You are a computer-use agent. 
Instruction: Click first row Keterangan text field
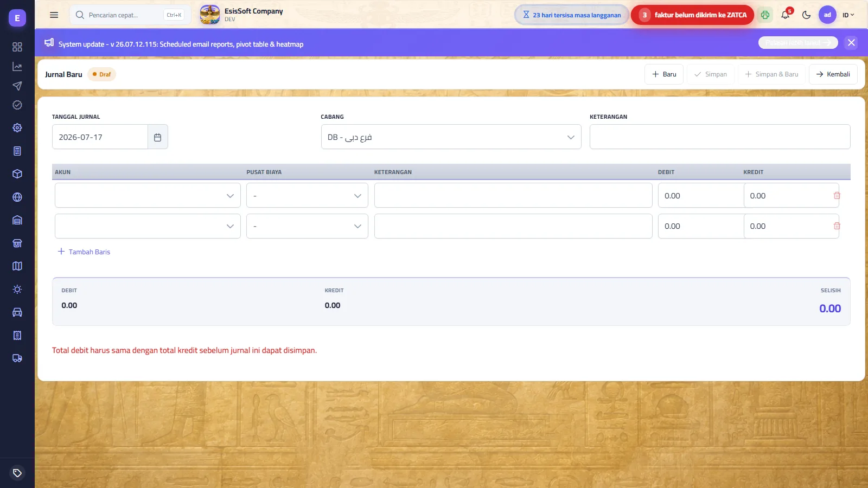pyautogui.click(x=513, y=195)
